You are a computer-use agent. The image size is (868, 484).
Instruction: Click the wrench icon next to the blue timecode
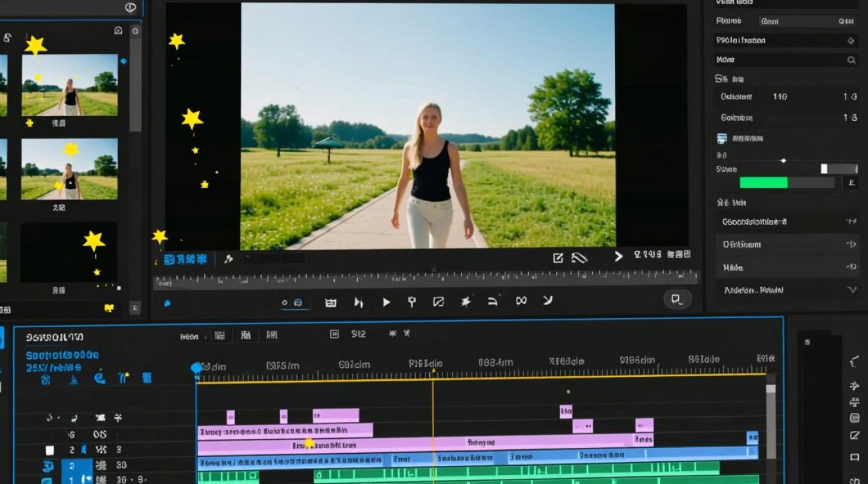[228, 259]
